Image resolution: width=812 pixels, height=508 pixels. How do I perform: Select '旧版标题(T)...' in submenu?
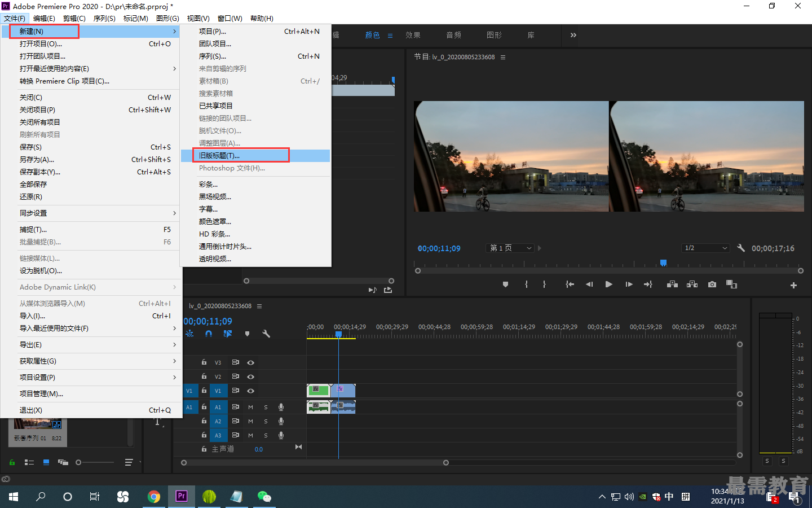tap(255, 155)
